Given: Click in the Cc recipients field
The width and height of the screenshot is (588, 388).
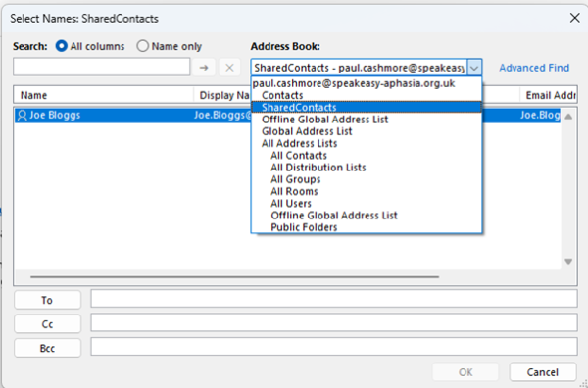Looking at the screenshot, I should pos(334,322).
